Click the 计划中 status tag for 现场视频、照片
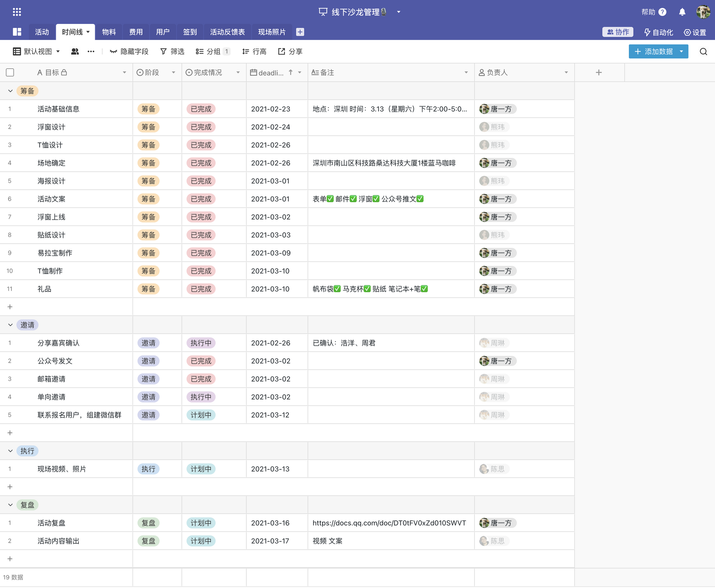 201,469
